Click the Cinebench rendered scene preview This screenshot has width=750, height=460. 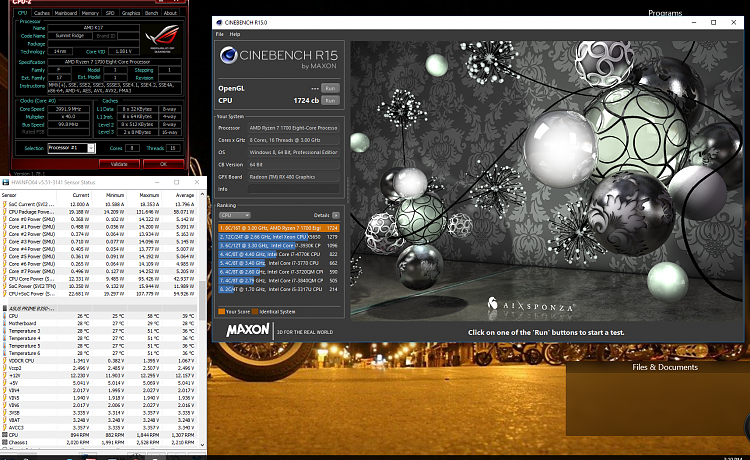547,181
